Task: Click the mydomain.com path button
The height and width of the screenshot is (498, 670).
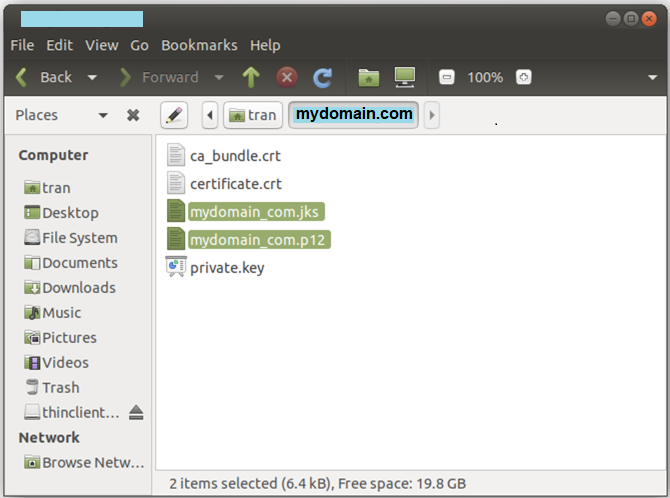Action: coord(353,115)
